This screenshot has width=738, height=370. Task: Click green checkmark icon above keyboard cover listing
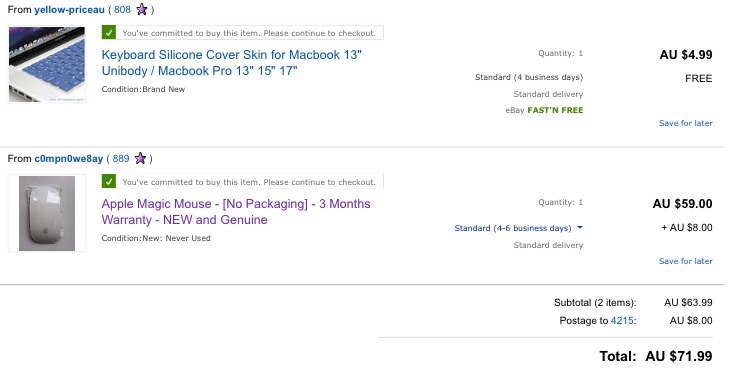[109, 32]
